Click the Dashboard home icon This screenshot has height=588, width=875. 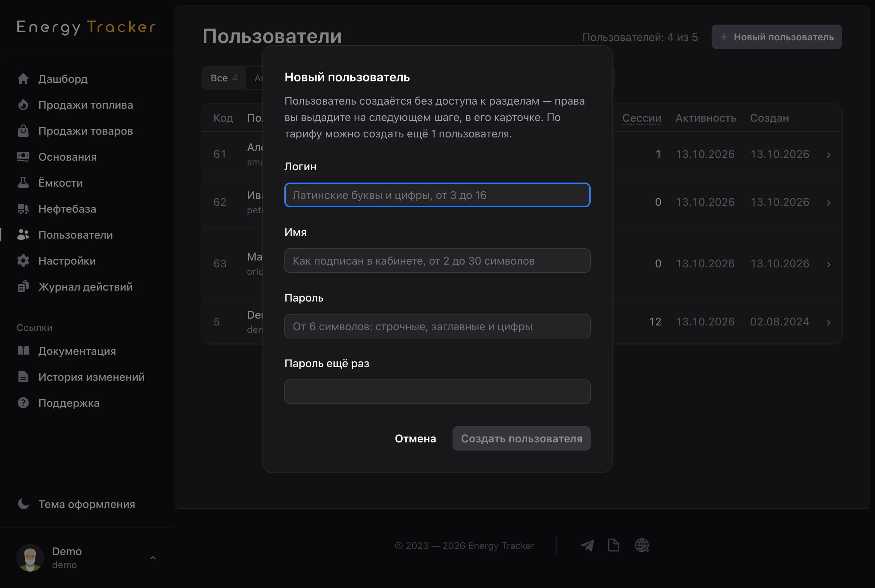pyautogui.click(x=23, y=79)
